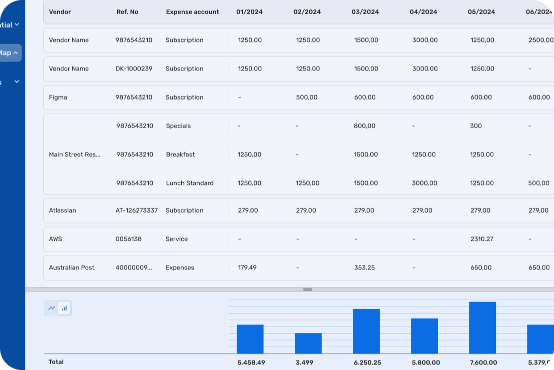Click reference number DK-1000239
554x370 pixels.
(x=134, y=69)
